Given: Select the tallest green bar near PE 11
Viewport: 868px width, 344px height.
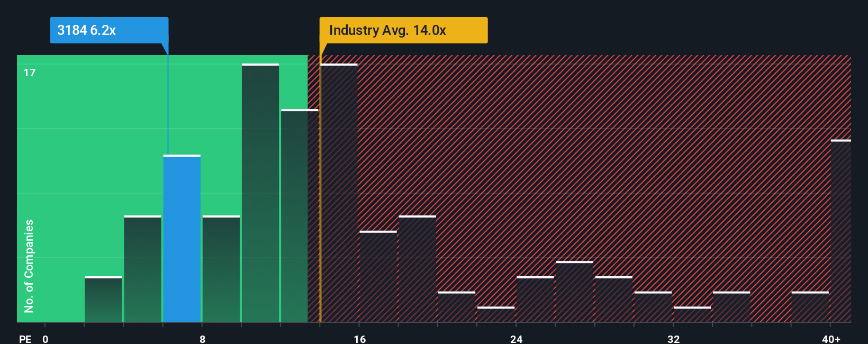Looking at the screenshot, I should coord(260,193).
